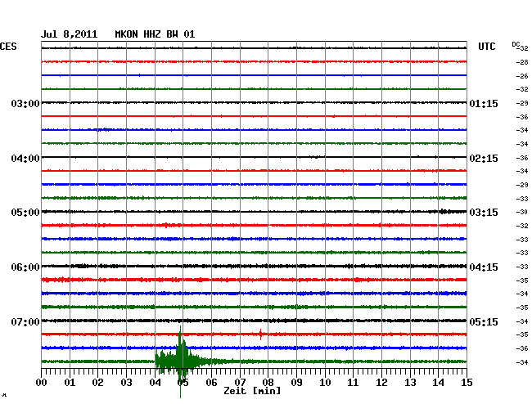Click the 02:15 UTC time label
The height and width of the screenshot is (404, 532).
(484, 159)
